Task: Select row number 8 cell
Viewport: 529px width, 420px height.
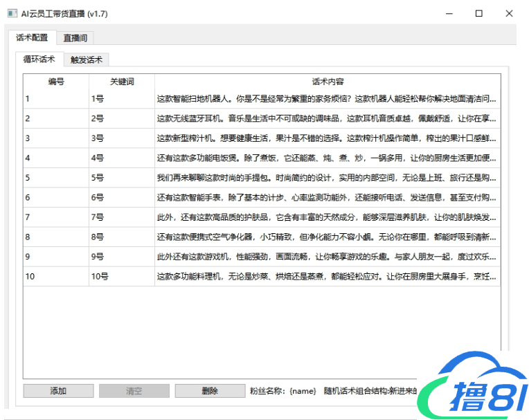Action: [56, 237]
